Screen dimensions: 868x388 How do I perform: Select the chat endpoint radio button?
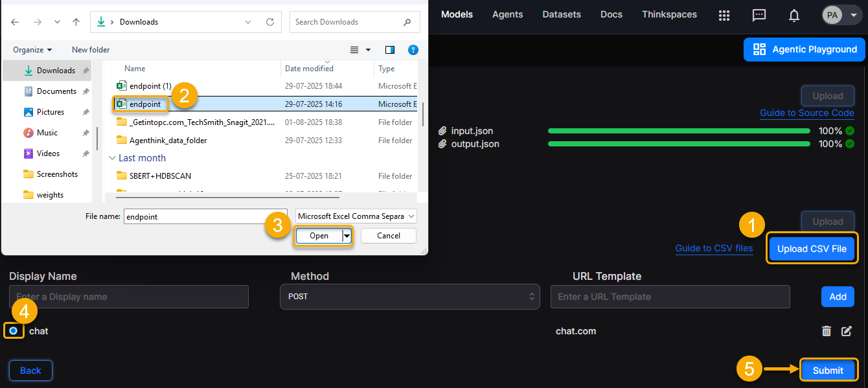14,331
